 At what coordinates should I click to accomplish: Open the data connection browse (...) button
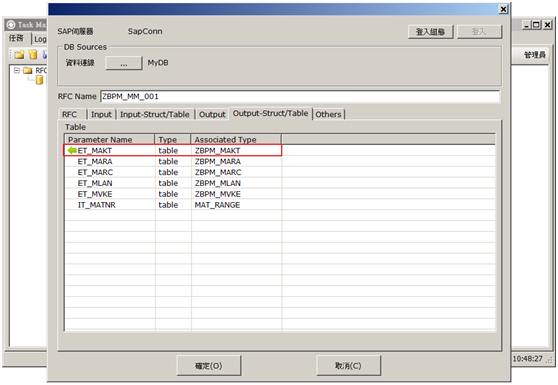click(124, 63)
